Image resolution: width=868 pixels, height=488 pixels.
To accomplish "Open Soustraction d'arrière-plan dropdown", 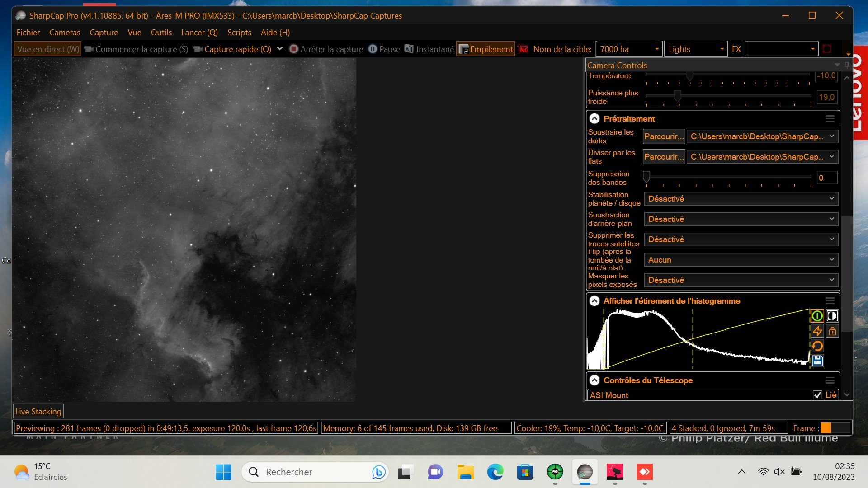I will tap(741, 219).
